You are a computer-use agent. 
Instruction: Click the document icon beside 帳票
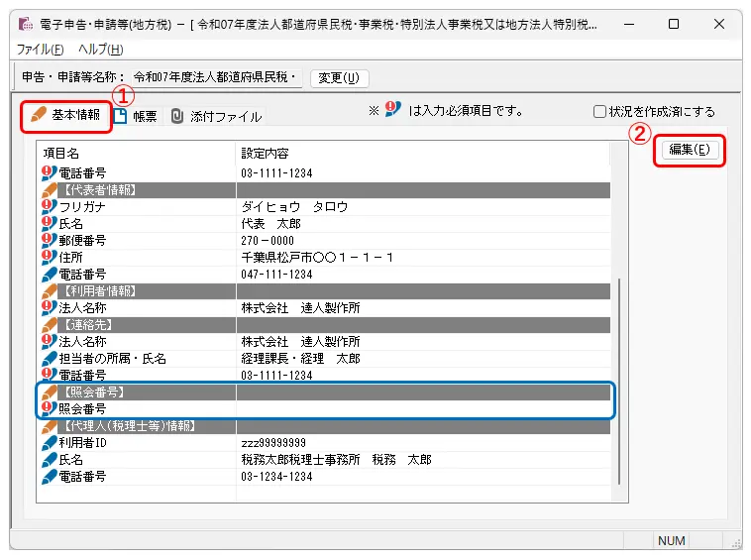point(121,116)
